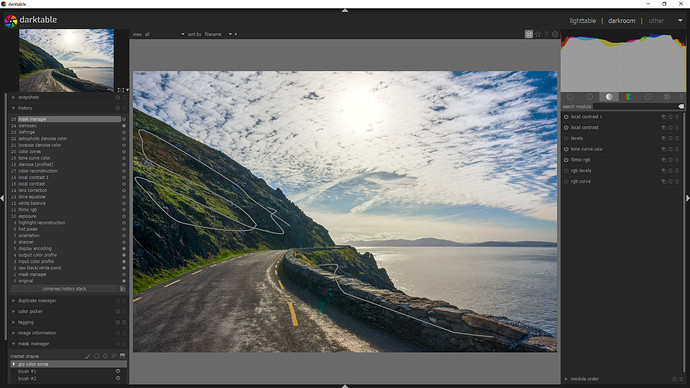Select the ellipse shape tool in mask manager
The height and width of the screenshot is (388, 690).
click(x=105, y=356)
